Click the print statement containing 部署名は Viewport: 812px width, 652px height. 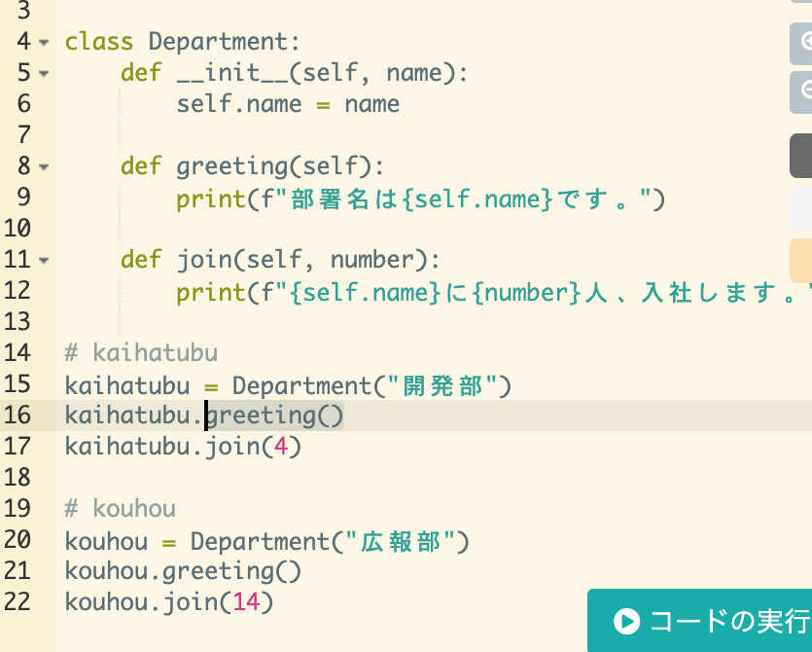coord(420,199)
